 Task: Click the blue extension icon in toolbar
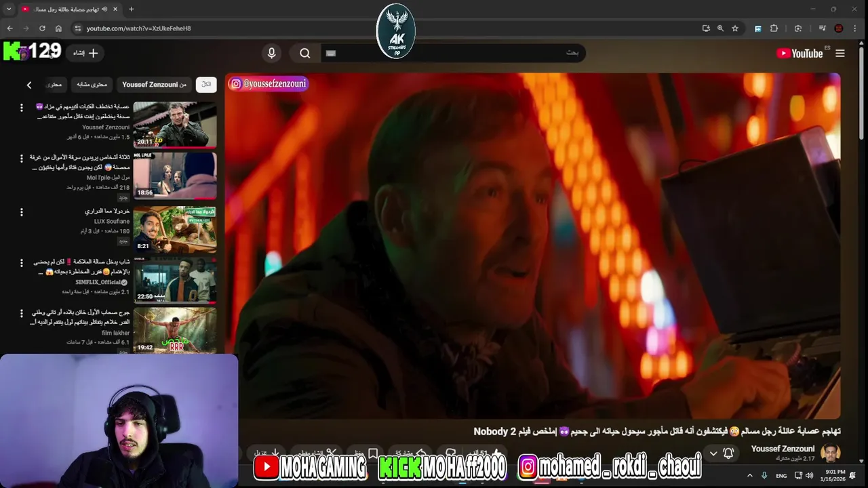(x=757, y=28)
